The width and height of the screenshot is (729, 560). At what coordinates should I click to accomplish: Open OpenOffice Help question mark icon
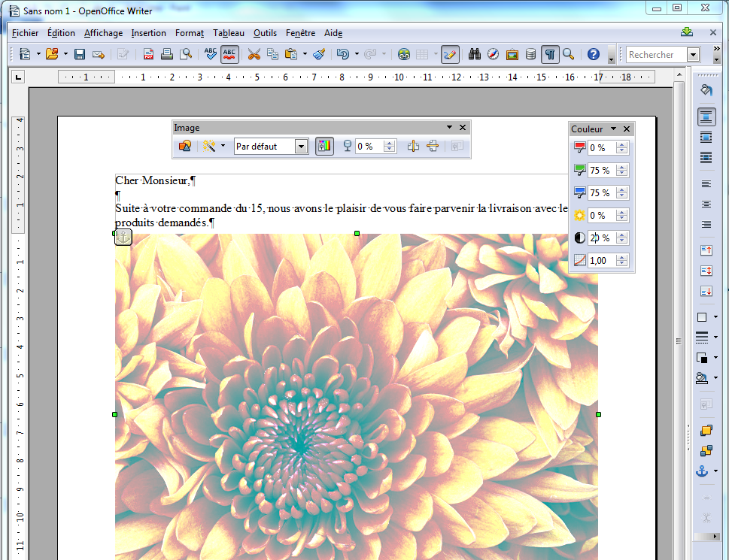click(x=594, y=54)
